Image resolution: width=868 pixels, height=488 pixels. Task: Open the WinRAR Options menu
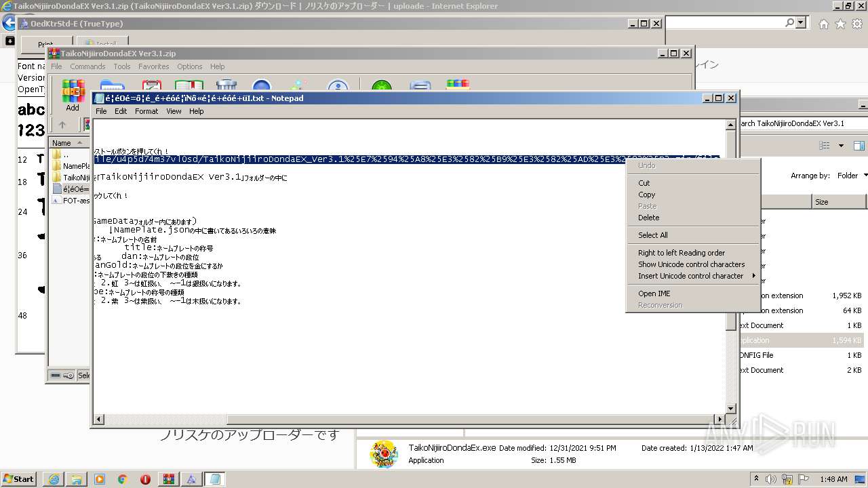190,66
